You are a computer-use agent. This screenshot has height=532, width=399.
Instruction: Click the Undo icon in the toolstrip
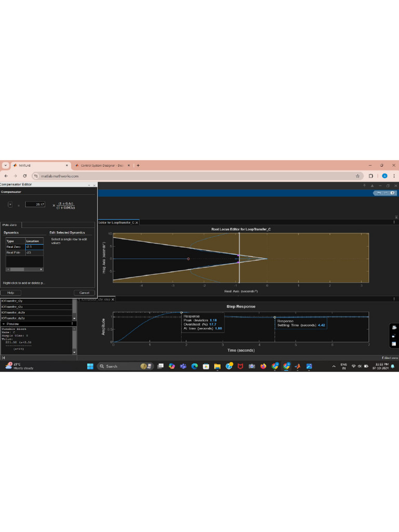379,193
